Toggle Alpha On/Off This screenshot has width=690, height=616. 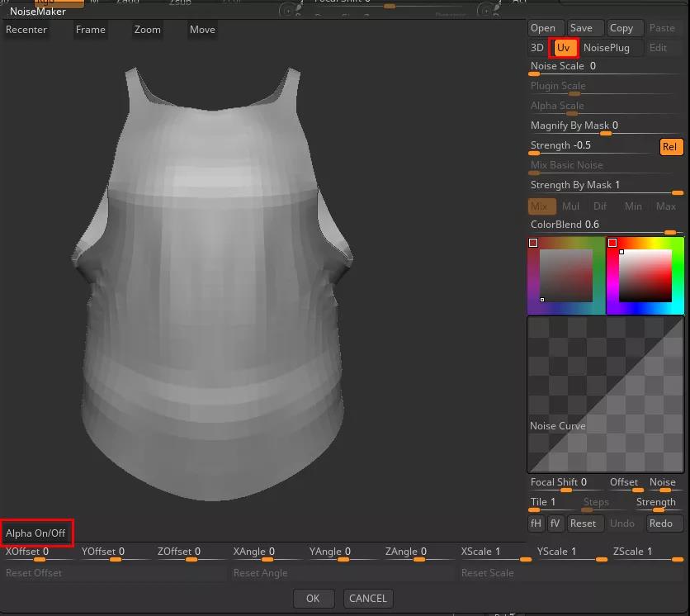click(36, 533)
